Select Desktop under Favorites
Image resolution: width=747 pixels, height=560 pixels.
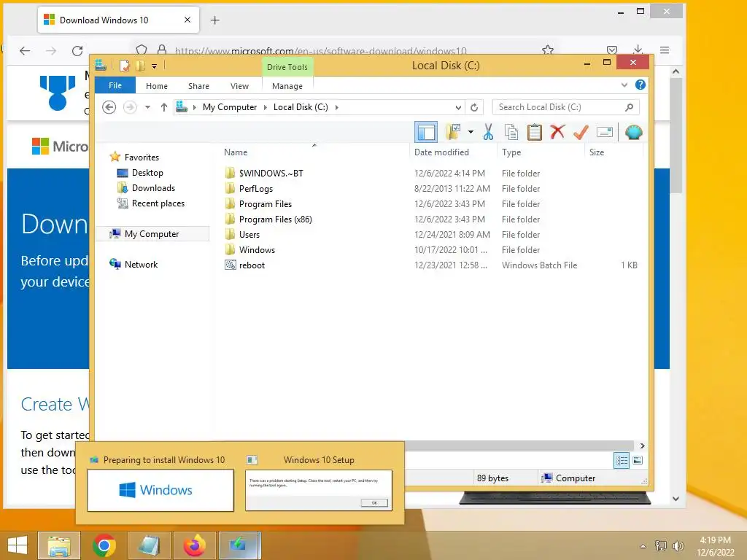click(147, 172)
